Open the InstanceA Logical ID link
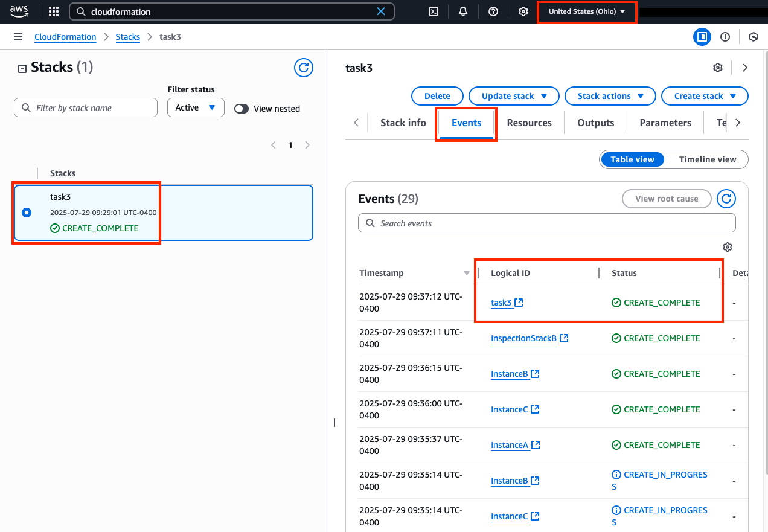 point(515,445)
